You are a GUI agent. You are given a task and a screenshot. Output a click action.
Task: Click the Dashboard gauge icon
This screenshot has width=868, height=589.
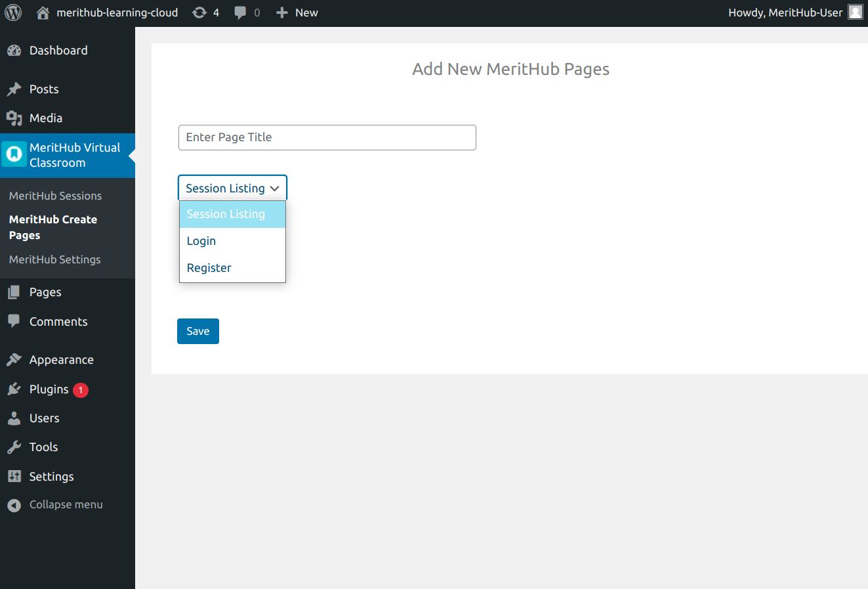14,51
